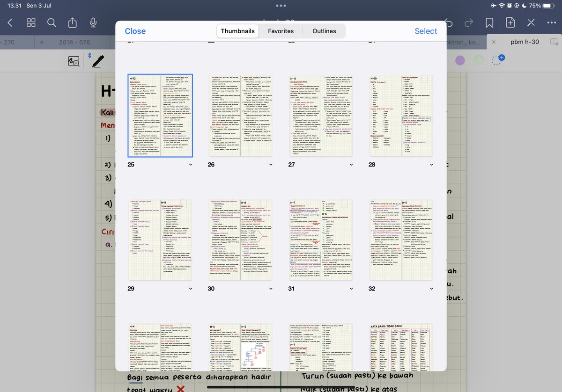Tap the redo arrow icon
Screen dimensions: 562x392
(469, 22)
